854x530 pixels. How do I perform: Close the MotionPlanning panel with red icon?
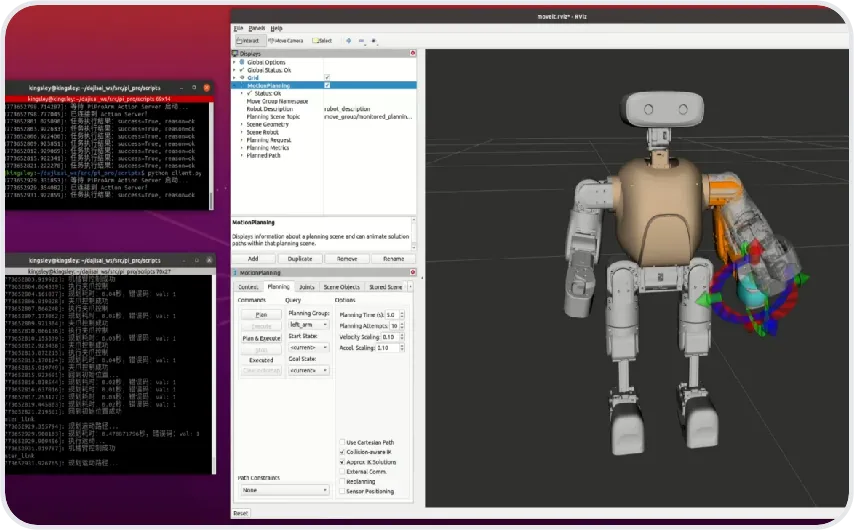pyautogui.click(x=413, y=272)
